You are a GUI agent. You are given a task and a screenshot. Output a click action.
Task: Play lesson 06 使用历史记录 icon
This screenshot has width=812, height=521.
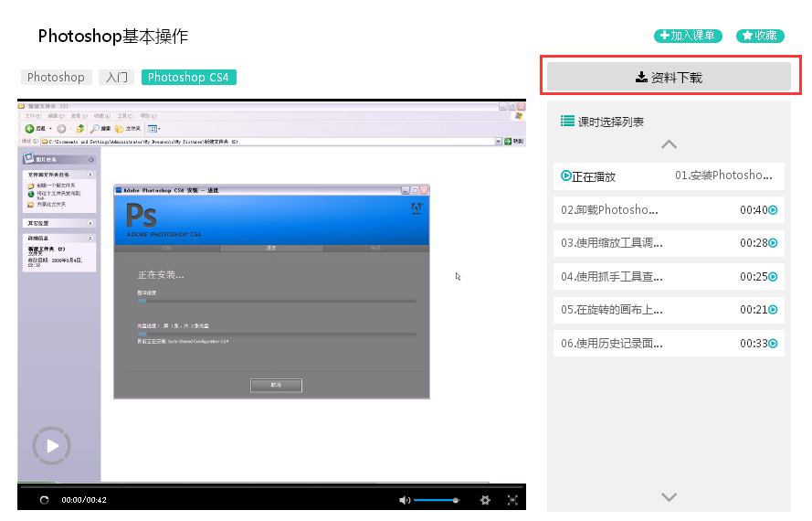[x=773, y=344]
